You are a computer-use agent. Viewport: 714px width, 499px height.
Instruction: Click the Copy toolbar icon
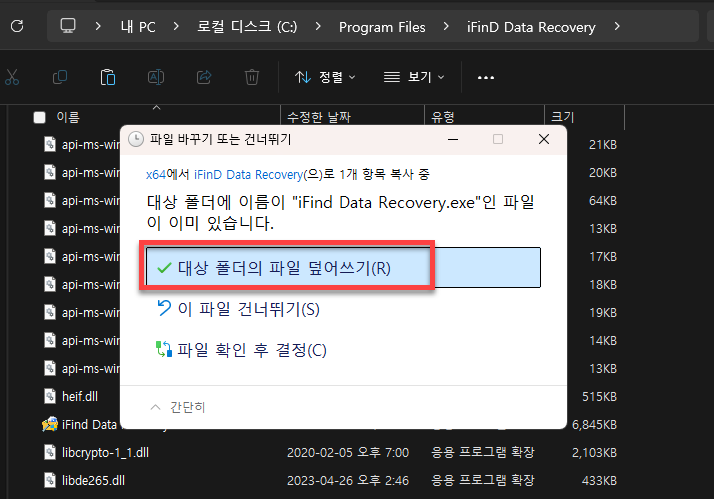coord(60,77)
